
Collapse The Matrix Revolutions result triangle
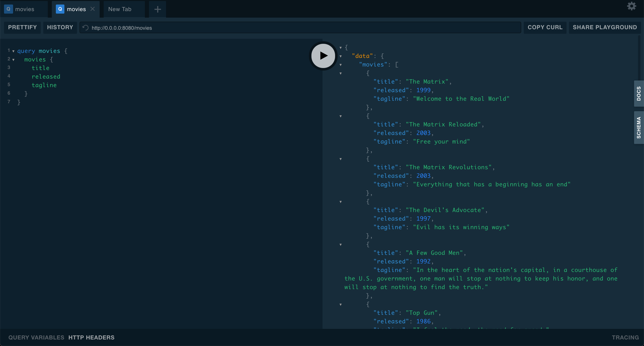340,159
